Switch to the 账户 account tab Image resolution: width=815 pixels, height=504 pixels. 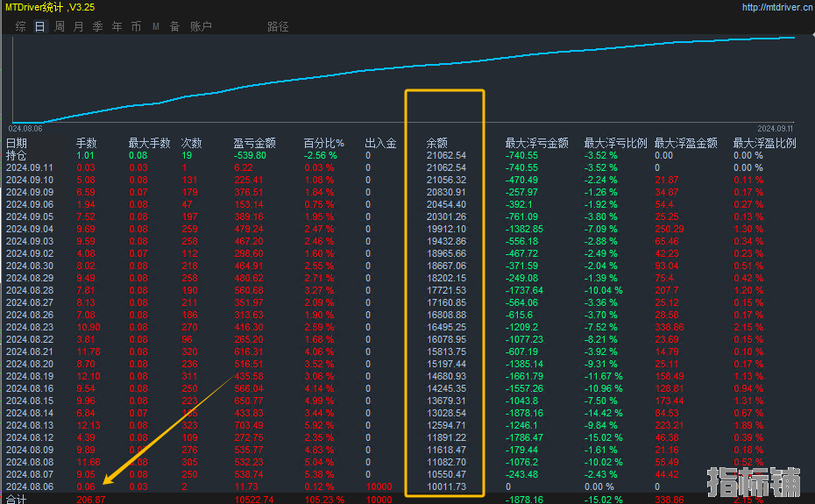[201, 26]
